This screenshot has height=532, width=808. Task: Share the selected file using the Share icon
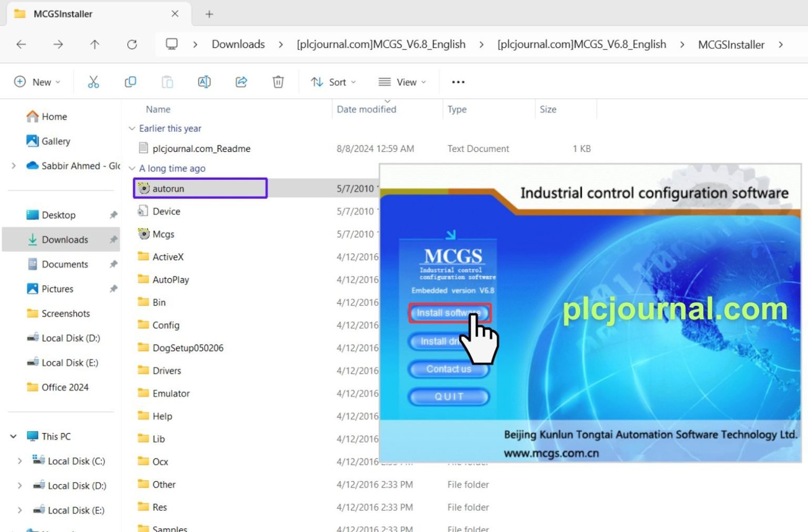241,81
